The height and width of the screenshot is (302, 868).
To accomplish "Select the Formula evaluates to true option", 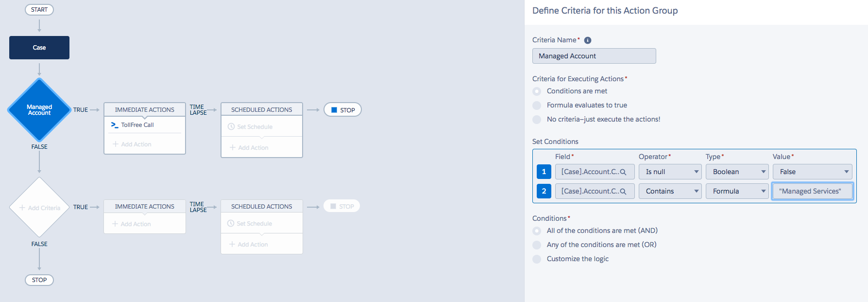I will point(537,106).
